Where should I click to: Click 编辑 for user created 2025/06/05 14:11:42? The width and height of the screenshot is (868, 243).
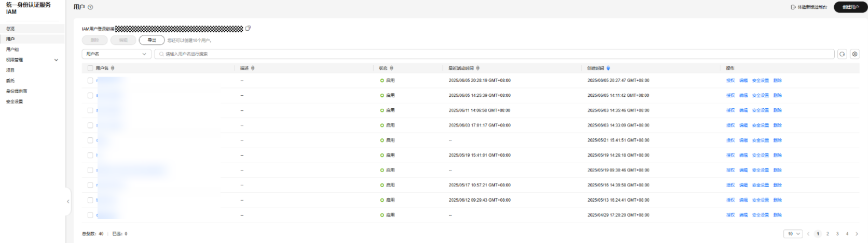(743, 96)
